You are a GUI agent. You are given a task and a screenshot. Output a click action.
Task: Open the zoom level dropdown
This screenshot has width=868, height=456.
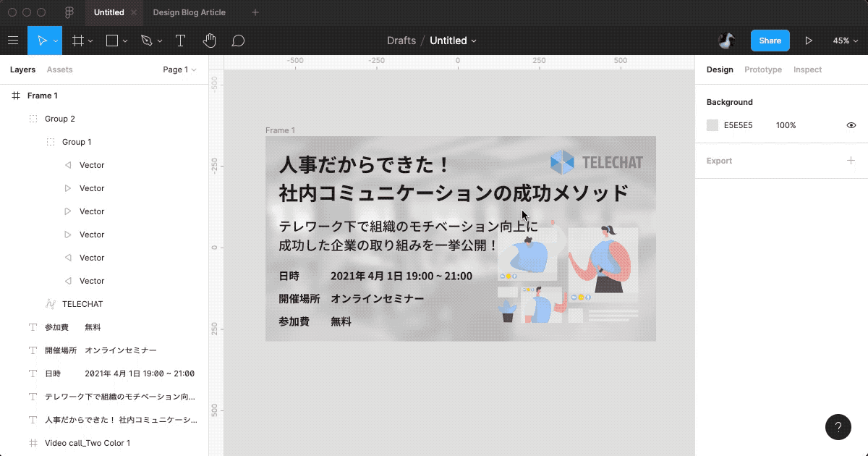[x=844, y=41]
